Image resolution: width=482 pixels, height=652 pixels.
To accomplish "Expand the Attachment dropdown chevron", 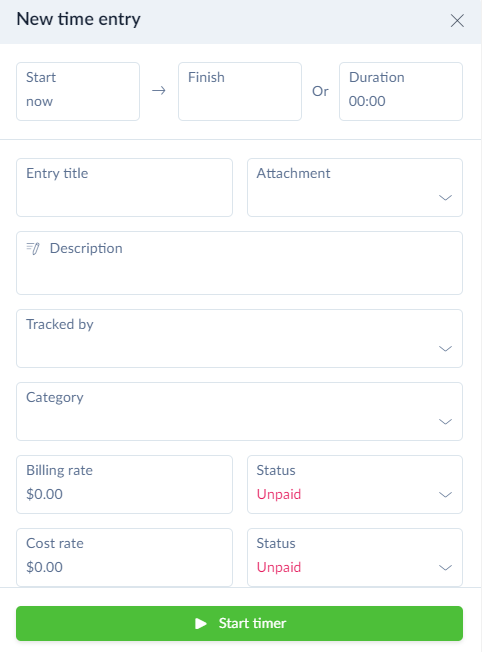I will (x=445, y=198).
